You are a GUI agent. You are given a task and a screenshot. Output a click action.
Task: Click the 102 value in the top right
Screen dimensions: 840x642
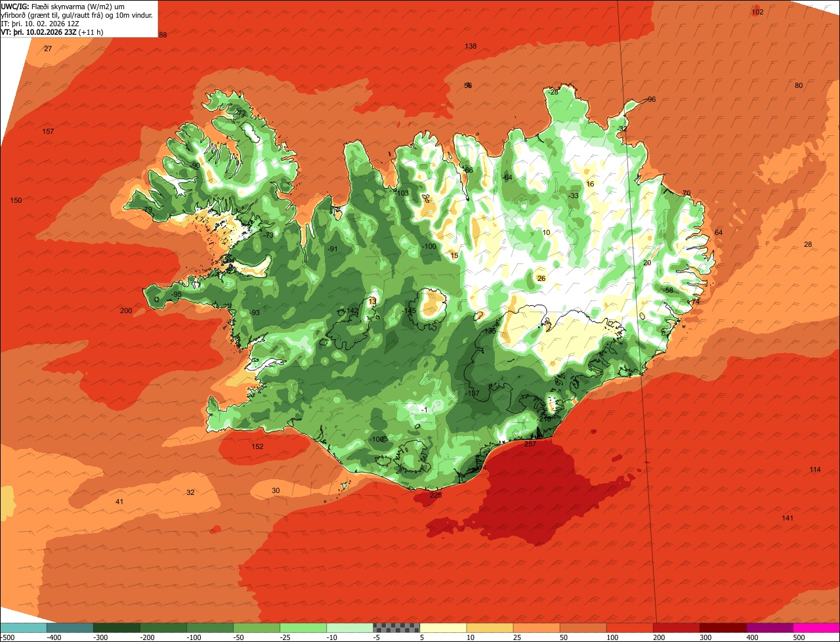[757, 12]
